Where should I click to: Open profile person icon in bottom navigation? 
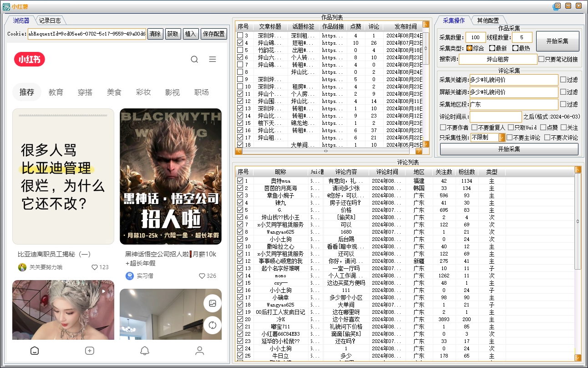point(199,351)
